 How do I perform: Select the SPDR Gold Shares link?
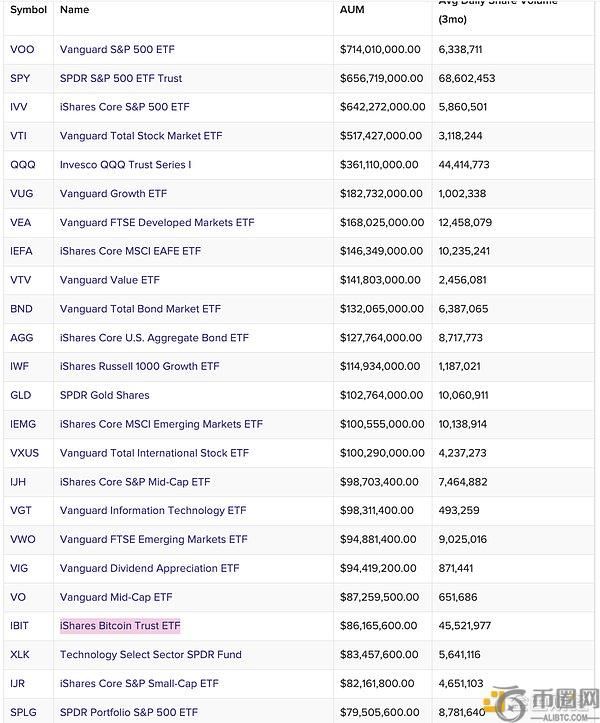pyautogui.click(x=104, y=395)
